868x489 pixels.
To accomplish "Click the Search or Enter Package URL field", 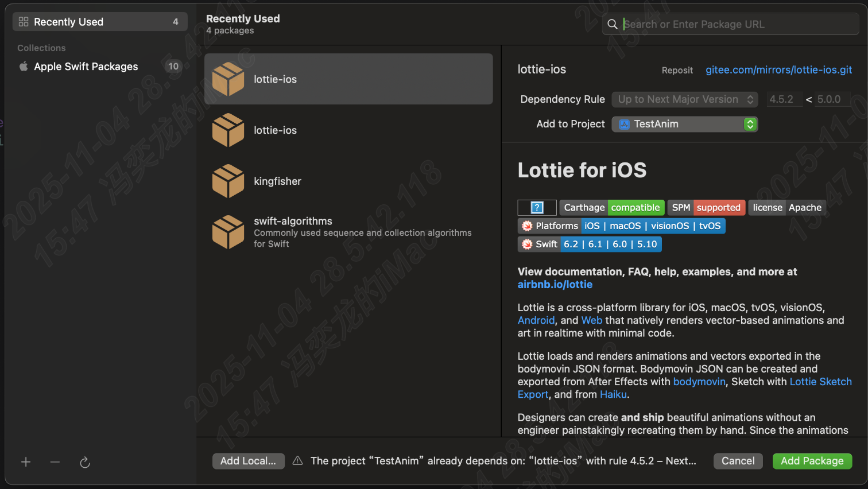I will tap(731, 24).
